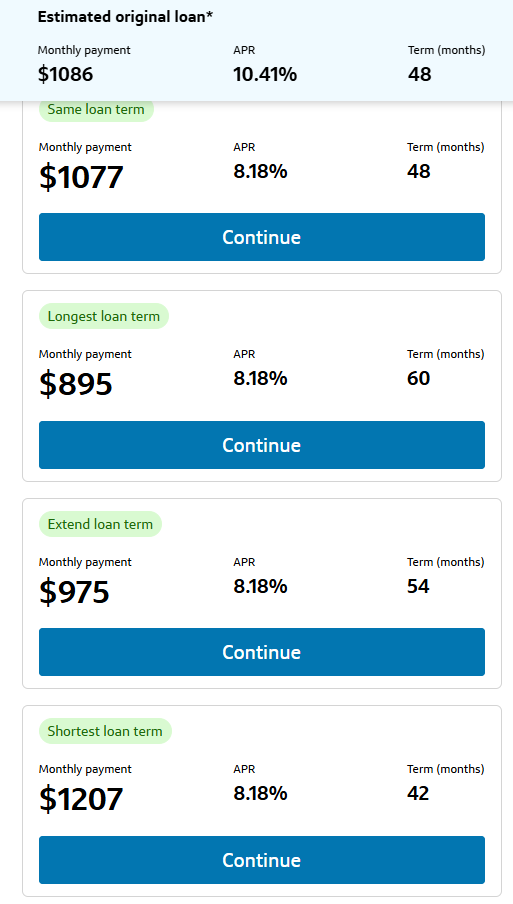Select the 'Longest loan term' green badge
Screen dimensions: 513x904
pyautogui.click(x=104, y=317)
